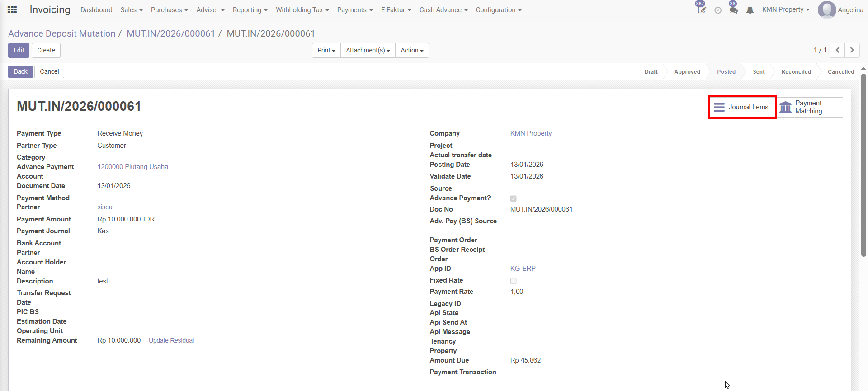This screenshot has width=868, height=391.
Task: Click the notification bell icon
Action: point(750,10)
